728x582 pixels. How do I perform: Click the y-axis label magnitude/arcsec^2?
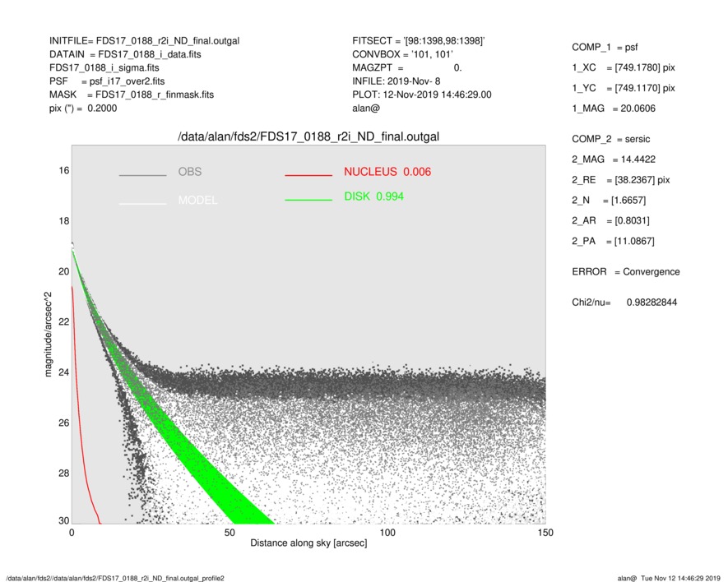click(x=48, y=335)
